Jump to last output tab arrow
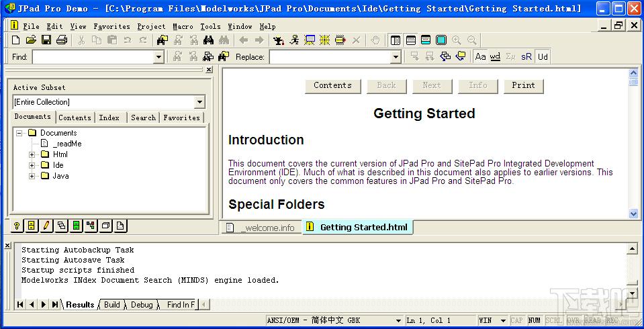The image size is (644, 329). (x=54, y=305)
